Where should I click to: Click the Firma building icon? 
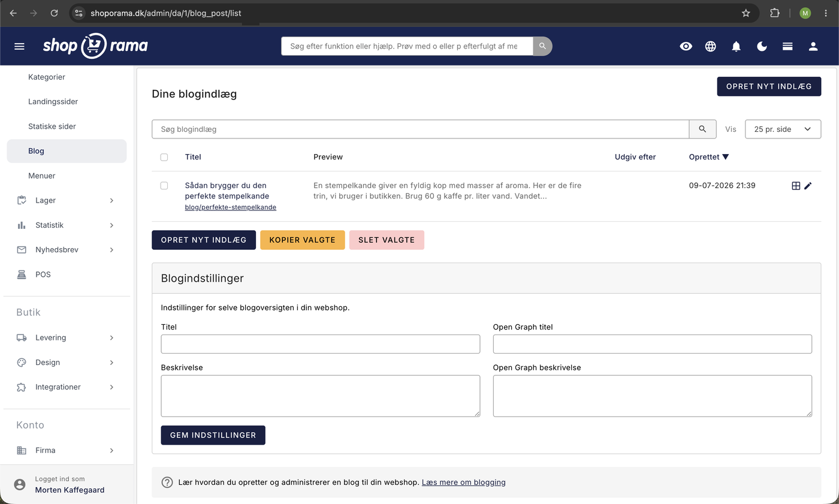(x=22, y=450)
